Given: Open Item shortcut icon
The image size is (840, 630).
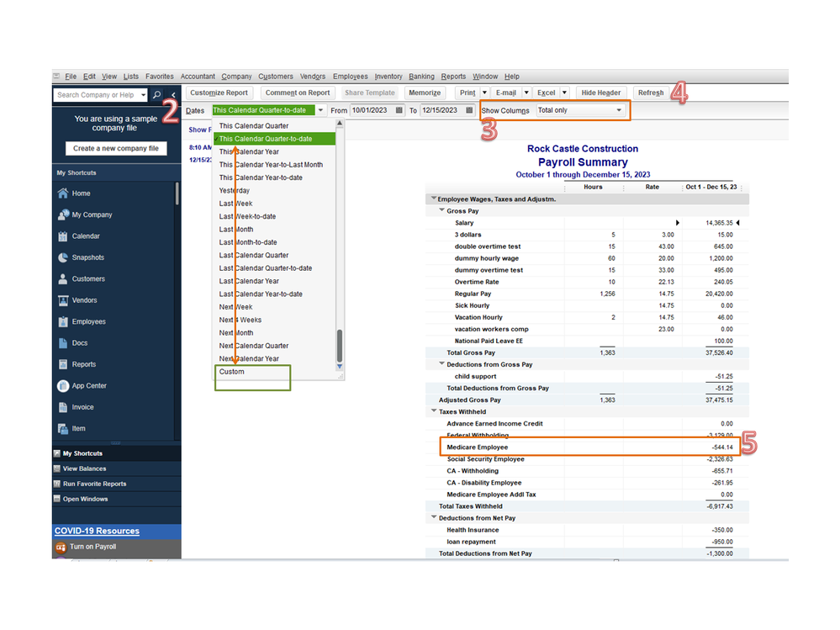Looking at the screenshot, I should (63, 429).
